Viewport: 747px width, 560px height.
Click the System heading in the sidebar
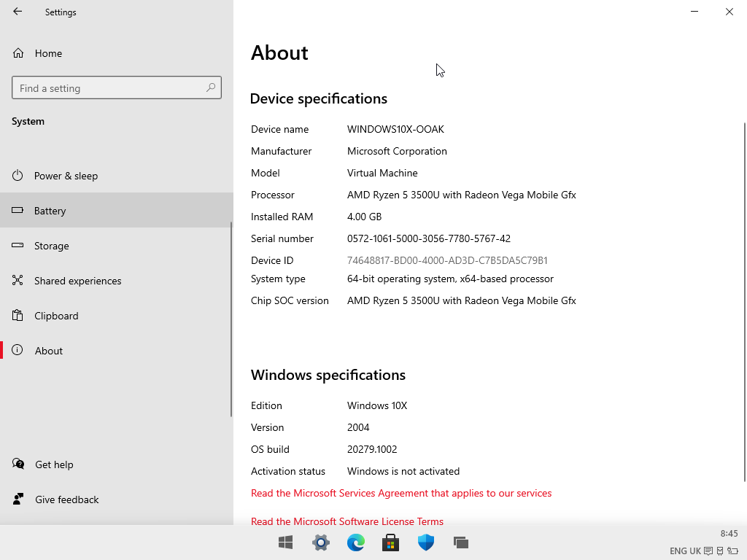28,122
